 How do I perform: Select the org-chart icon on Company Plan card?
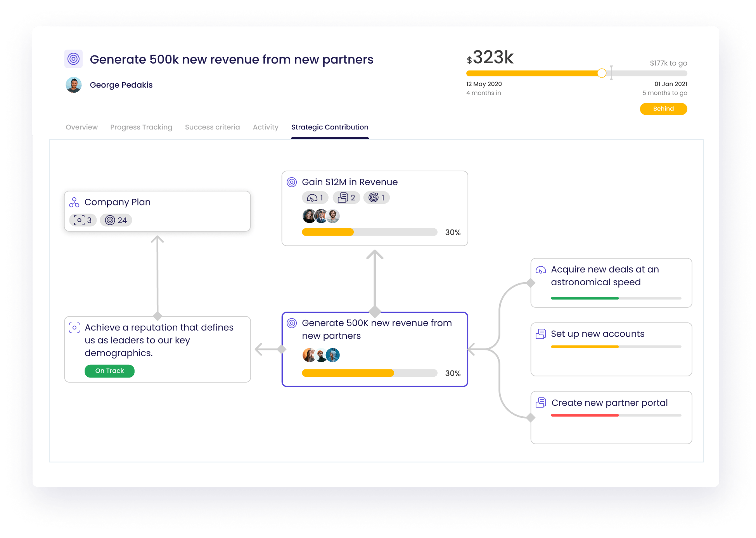(74, 202)
